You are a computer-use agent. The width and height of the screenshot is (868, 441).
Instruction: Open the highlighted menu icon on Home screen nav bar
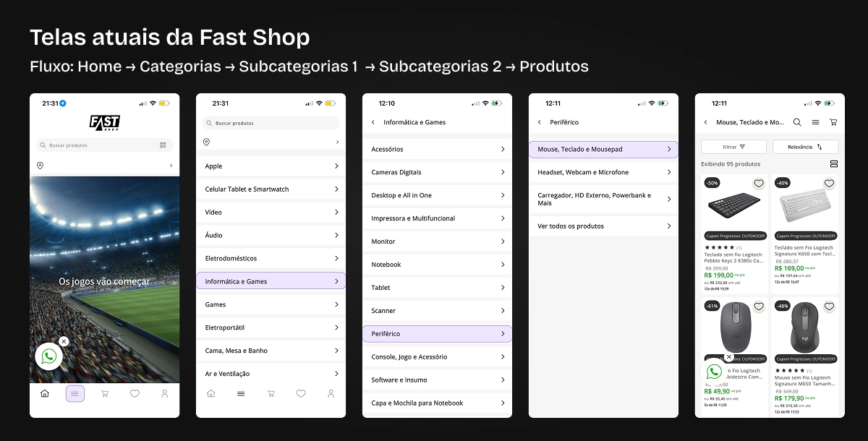[x=75, y=393]
